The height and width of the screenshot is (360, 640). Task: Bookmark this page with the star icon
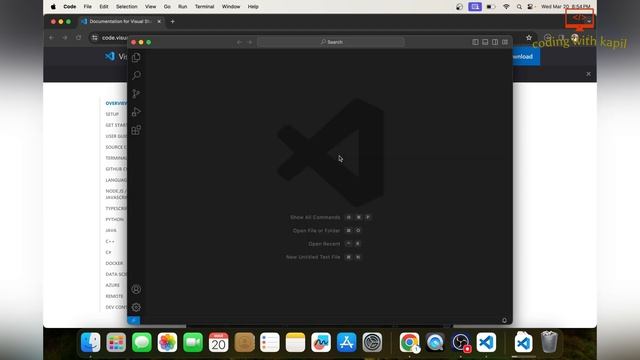[x=529, y=38]
